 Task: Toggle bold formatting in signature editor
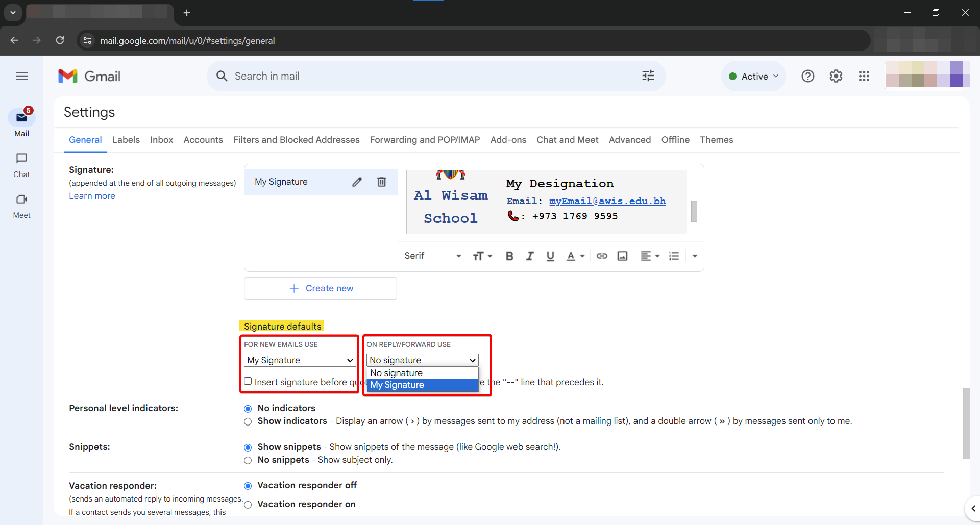point(509,256)
